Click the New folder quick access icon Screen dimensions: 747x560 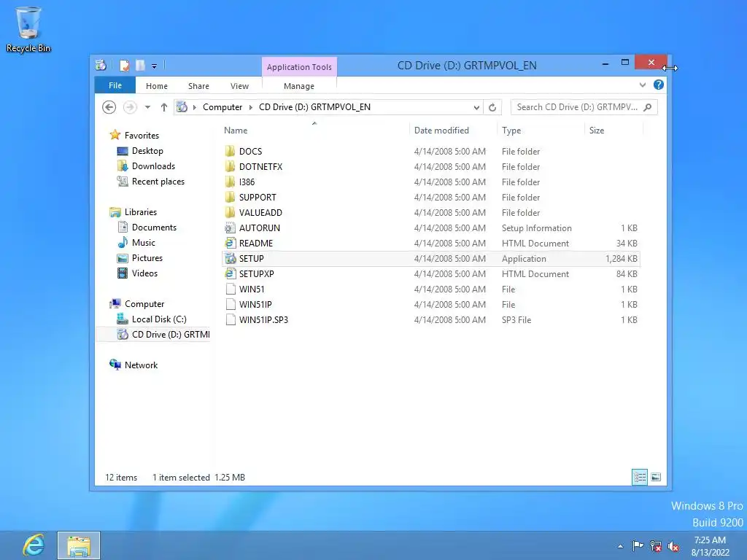(140, 65)
